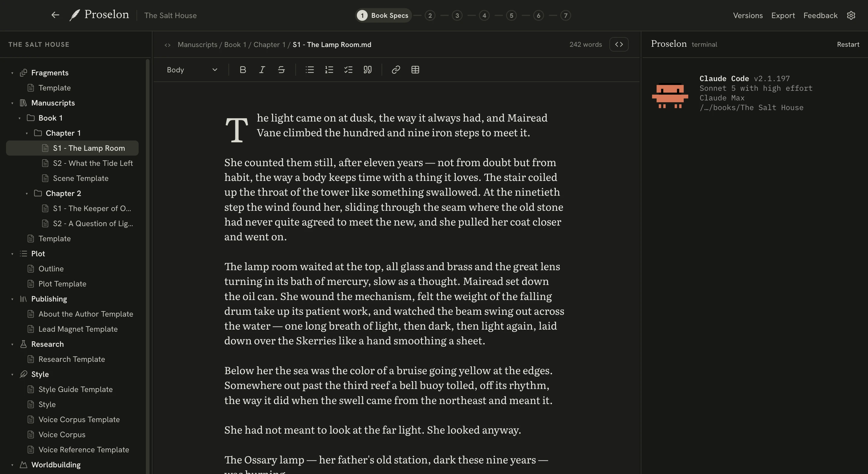Screen dimensions: 868x474
Task: Go to workflow step 7
Action: (x=566, y=15)
